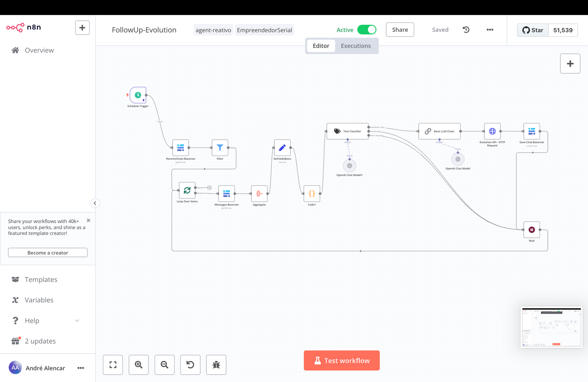Open Overview from the sidebar
The width and height of the screenshot is (588, 382).
pos(39,50)
